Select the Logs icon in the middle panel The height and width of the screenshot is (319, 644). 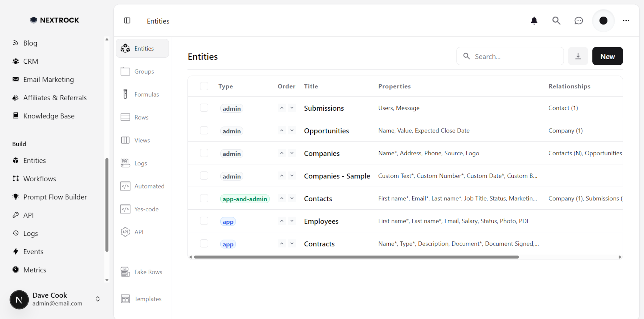[126, 163]
